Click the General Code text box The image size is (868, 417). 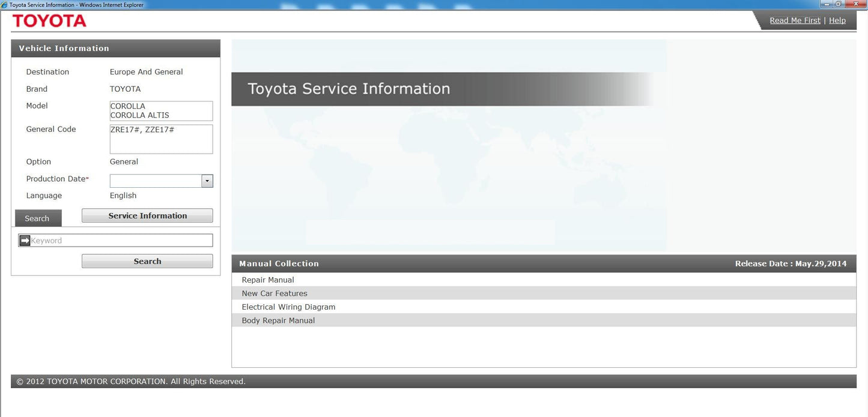(161, 139)
